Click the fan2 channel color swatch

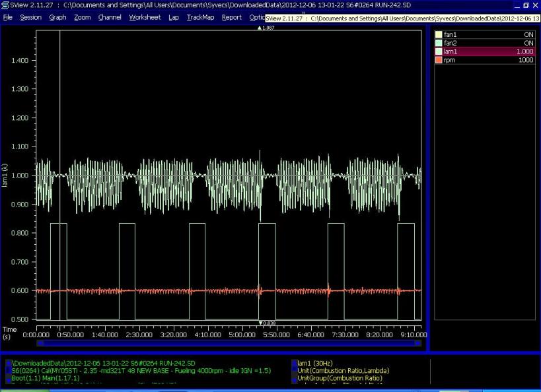[439, 43]
